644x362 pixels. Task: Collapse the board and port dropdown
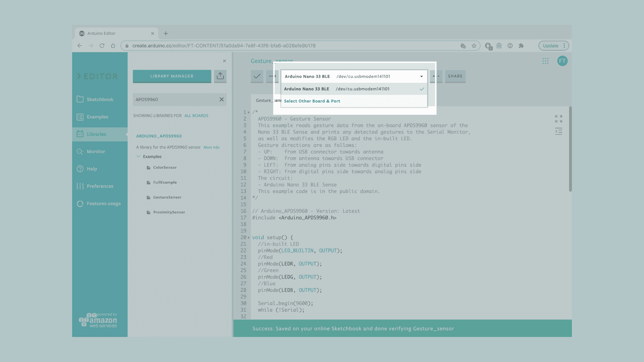(421, 76)
